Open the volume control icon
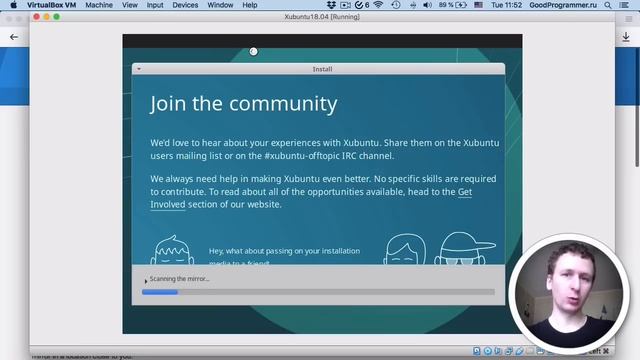Image resolution: width=640 pixels, height=360 pixels. click(427, 5)
